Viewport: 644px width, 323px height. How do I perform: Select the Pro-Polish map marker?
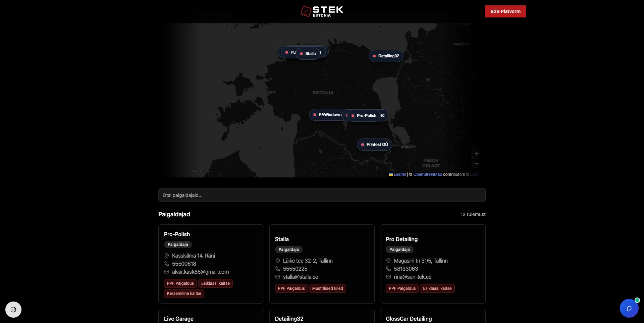[364, 116]
